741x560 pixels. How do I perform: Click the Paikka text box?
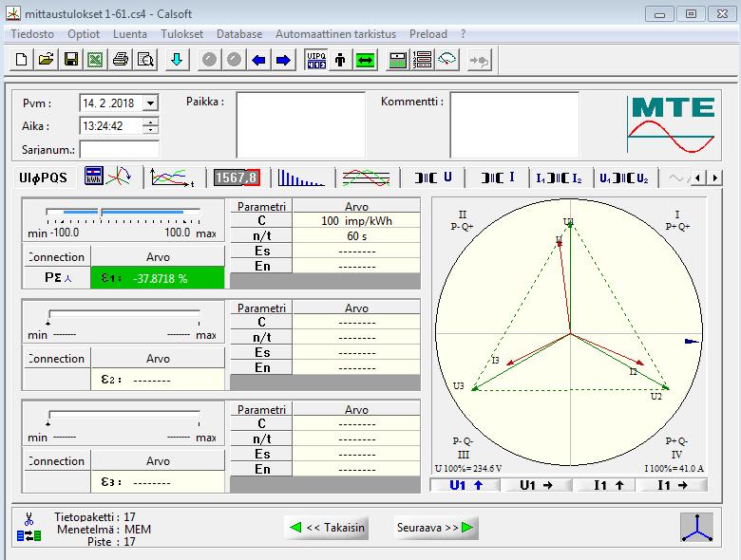point(301,124)
